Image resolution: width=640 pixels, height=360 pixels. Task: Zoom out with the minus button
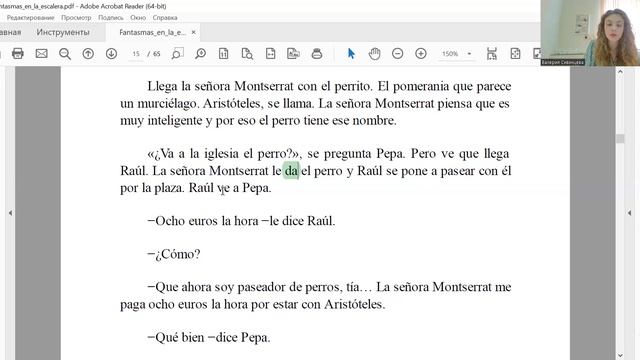pyautogui.click(x=398, y=53)
